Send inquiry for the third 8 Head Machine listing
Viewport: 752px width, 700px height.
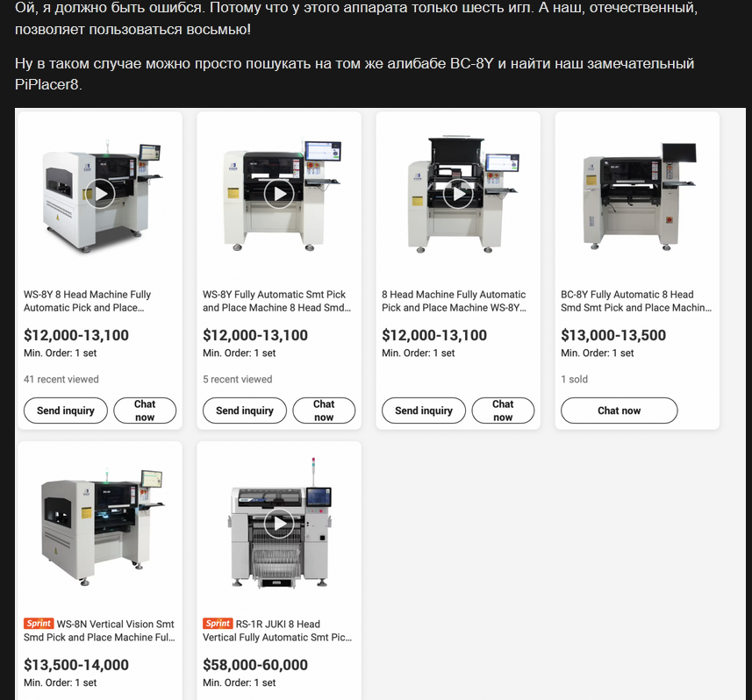click(424, 411)
